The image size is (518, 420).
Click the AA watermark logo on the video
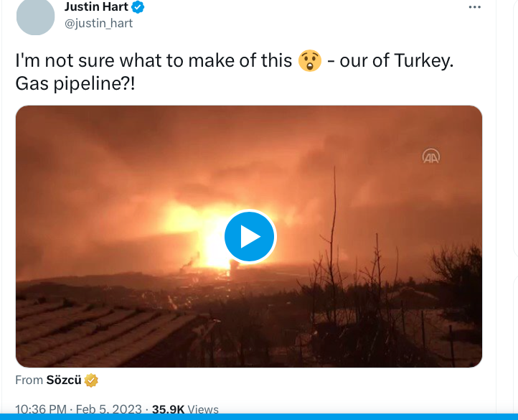(430, 157)
